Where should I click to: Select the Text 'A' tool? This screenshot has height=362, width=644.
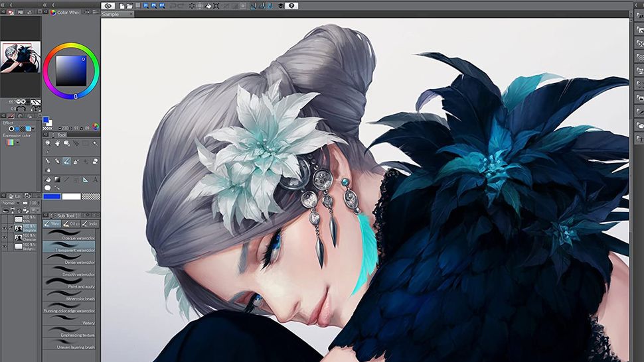(x=96, y=180)
